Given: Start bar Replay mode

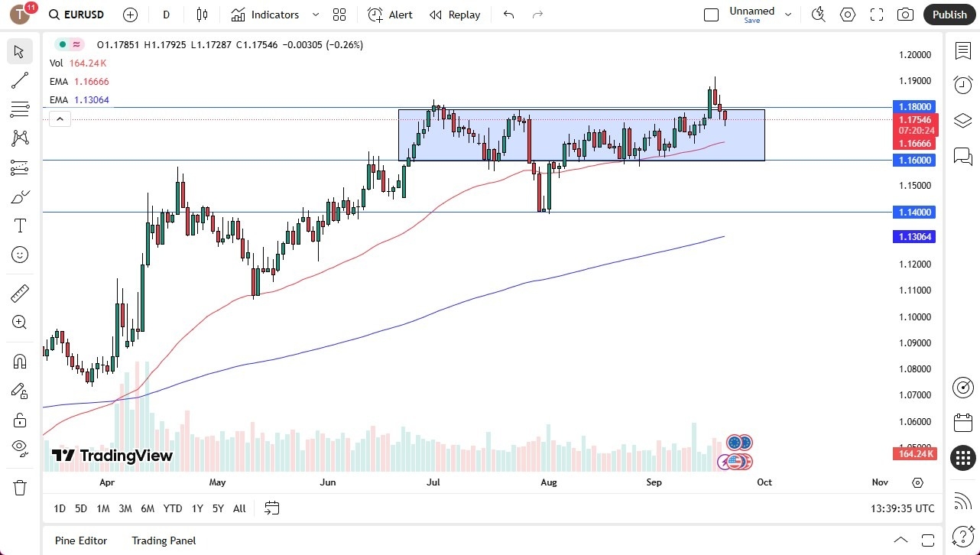Looking at the screenshot, I should click(455, 14).
